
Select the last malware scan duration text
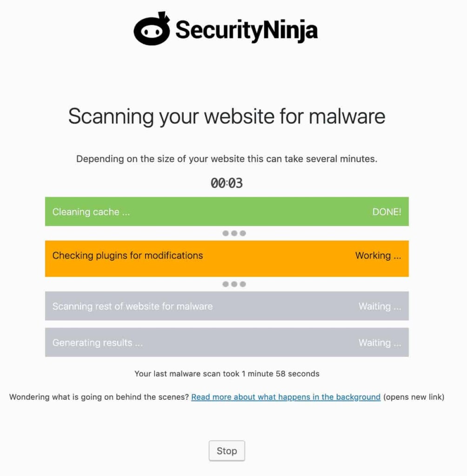(x=227, y=374)
